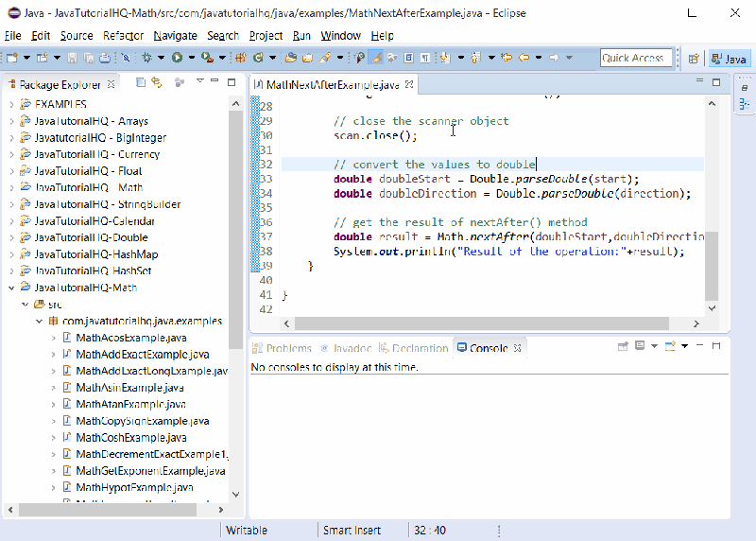Toggle Block Selection Mode icon
Viewport: 756px width, 541px height.
click(x=409, y=58)
